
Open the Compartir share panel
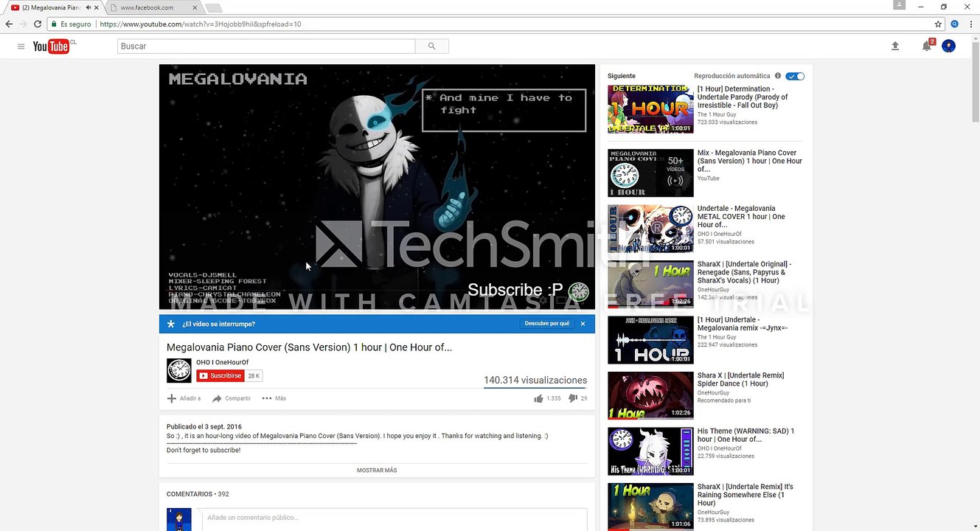(232, 399)
